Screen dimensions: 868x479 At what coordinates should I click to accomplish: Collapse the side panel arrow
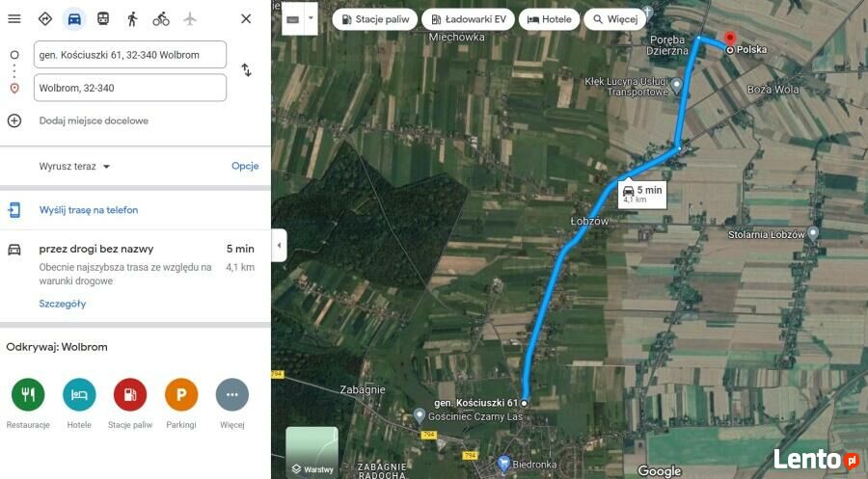click(279, 245)
